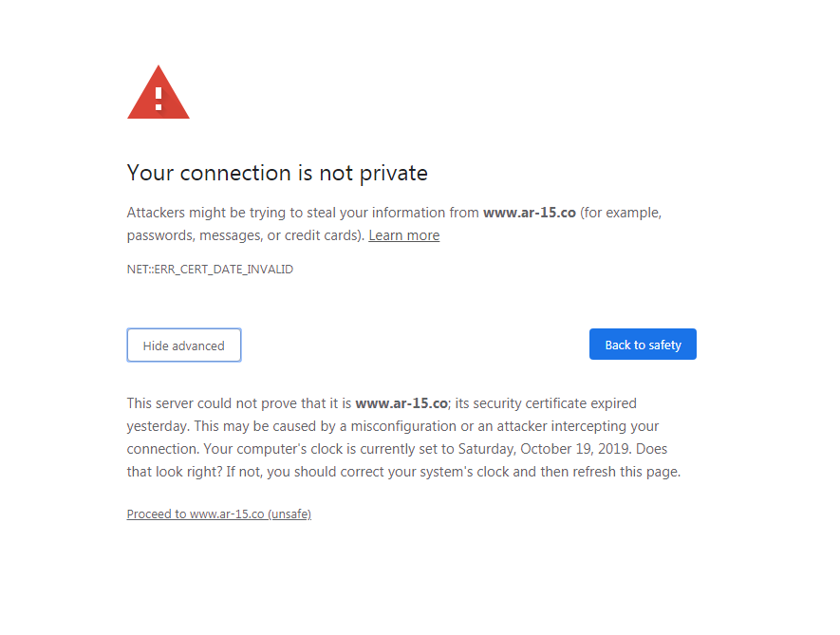840x635 pixels.
Task: Proceed to www.ar-15.co (unsafe) link
Action: pos(219,514)
